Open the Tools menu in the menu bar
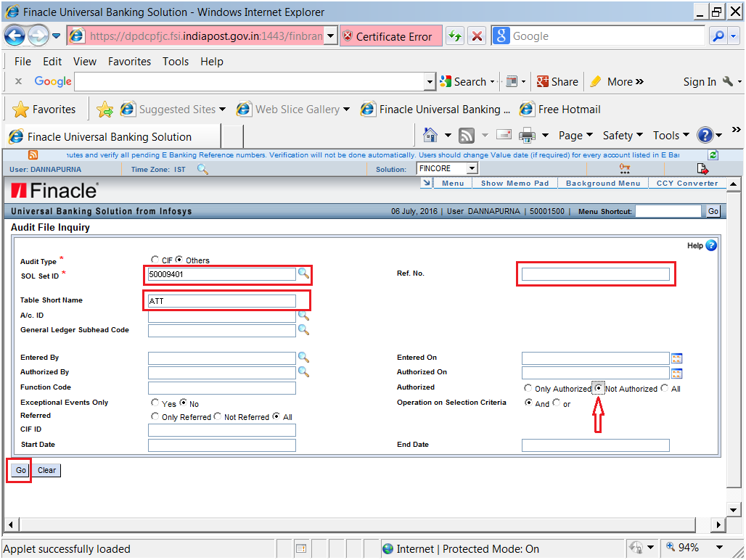The width and height of the screenshot is (746, 560). click(176, 62)
